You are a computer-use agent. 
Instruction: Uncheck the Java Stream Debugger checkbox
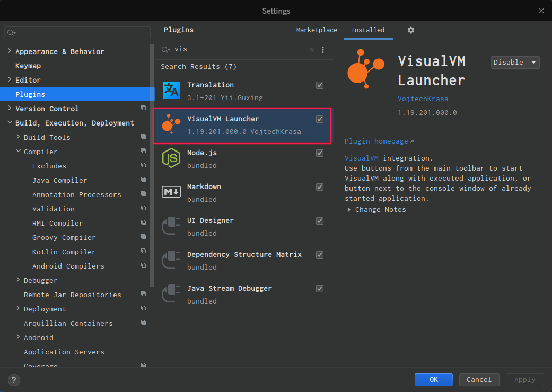[320, 289]
